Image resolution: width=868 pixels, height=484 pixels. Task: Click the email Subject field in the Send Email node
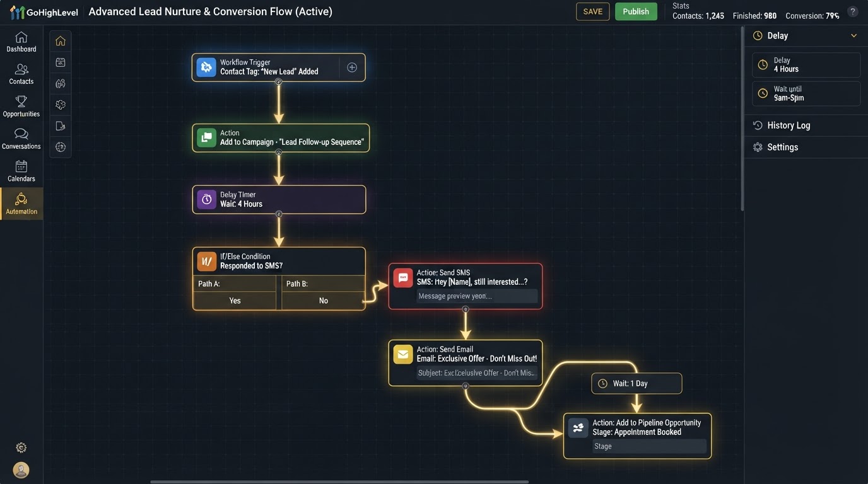click(x=477, y=373)
